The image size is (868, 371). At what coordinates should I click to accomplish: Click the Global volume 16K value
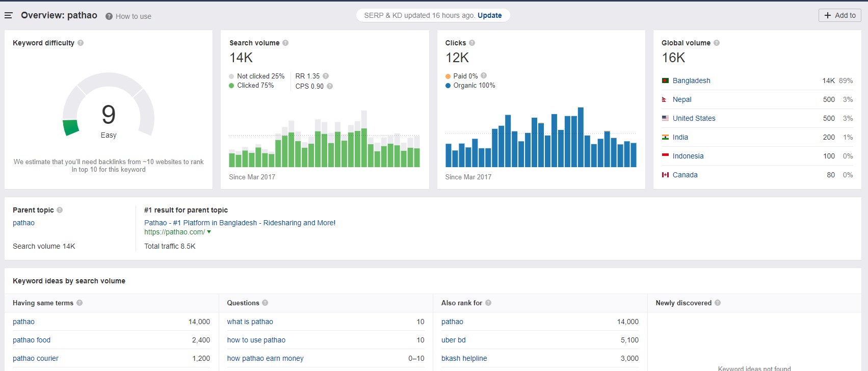click(673, 58)
